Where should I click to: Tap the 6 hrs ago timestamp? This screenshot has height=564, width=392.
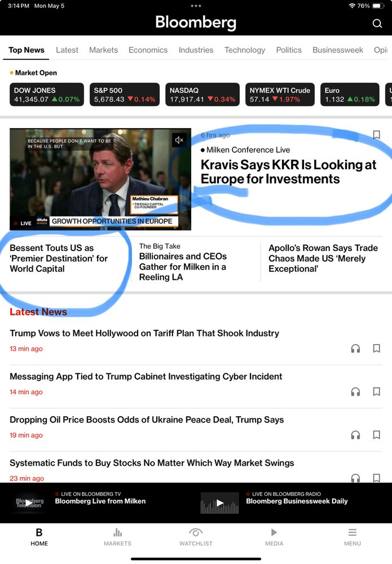pos(215,135)
